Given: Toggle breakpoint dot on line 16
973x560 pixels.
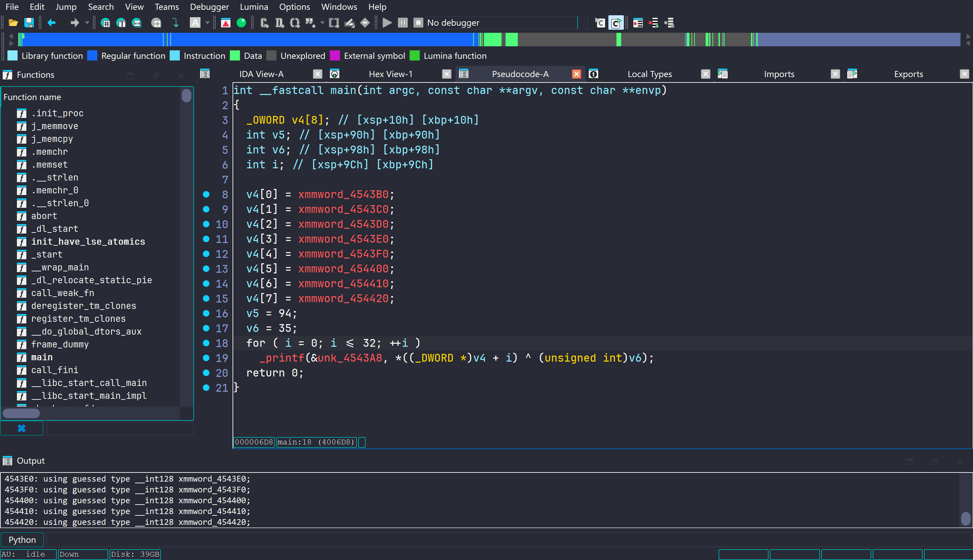Looking at the screenshot, I should tap(206, 313).
